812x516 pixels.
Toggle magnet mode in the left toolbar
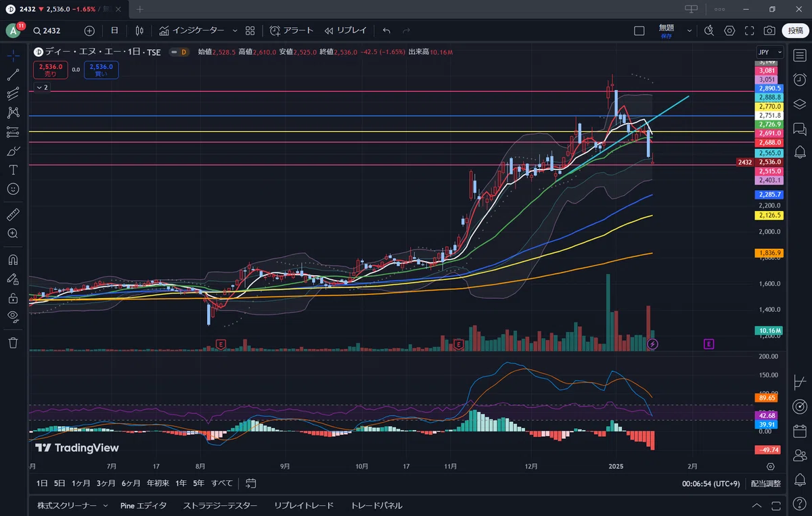point(13,260)
